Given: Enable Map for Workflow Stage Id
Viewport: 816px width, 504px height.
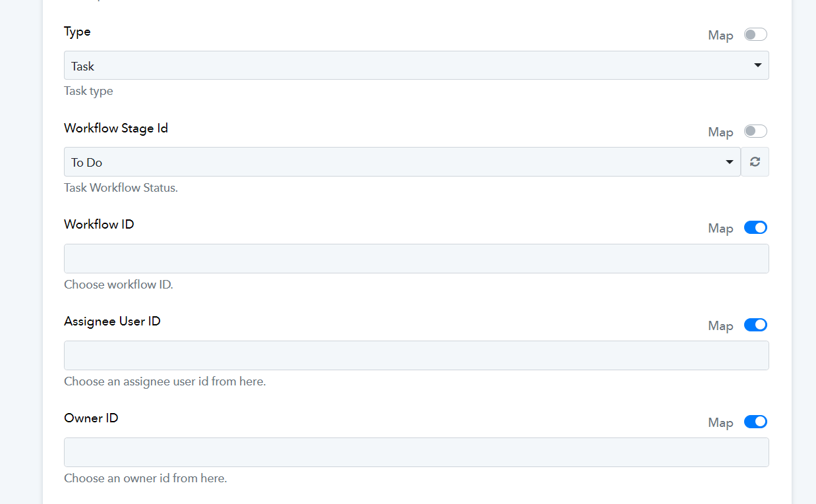Looking at the screenshot, I should point(755,131).
